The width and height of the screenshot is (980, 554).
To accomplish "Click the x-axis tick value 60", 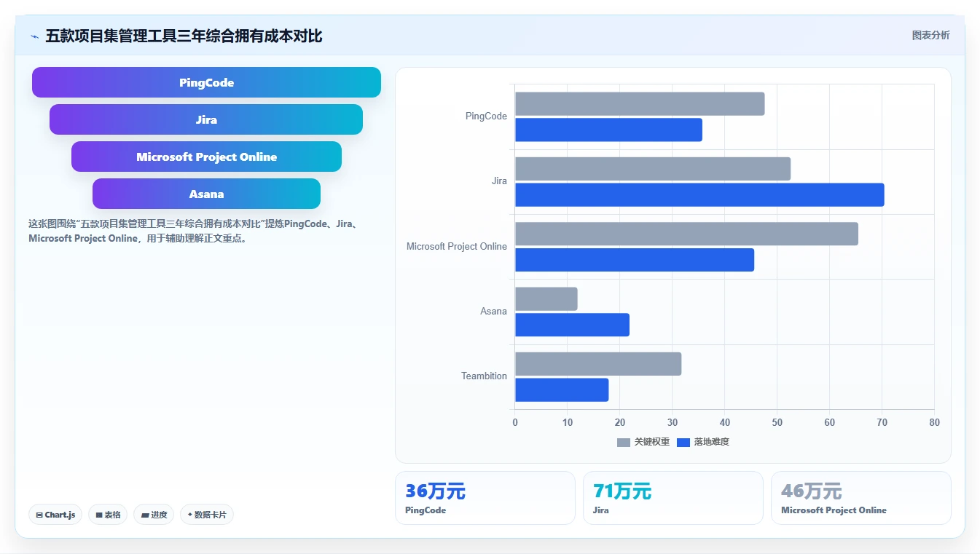I will pos(830,422).
